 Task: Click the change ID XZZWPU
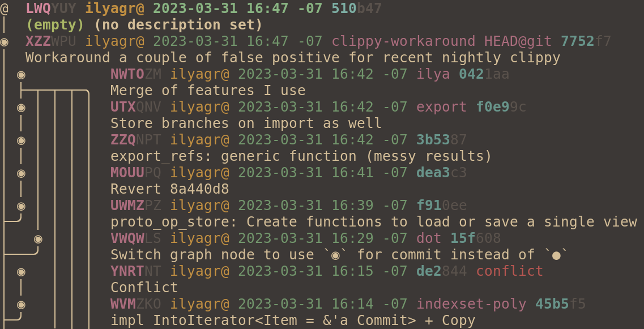(51, 41)
